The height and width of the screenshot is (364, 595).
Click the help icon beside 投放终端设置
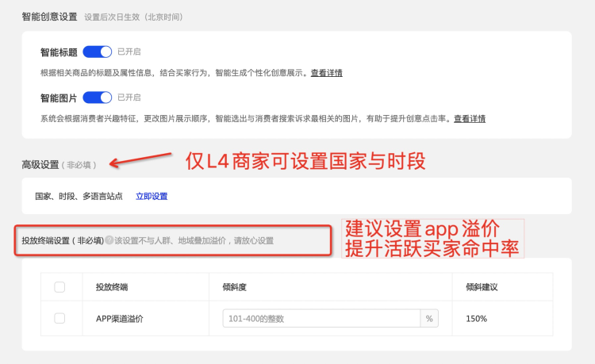[109, 240]
